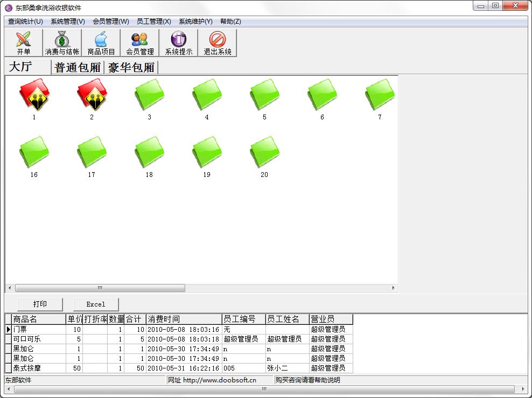Viewport: 532px width, 398px height.
Task: Select occupied red seat number 1
Action: pyautogui.click(x=34, y=95)
